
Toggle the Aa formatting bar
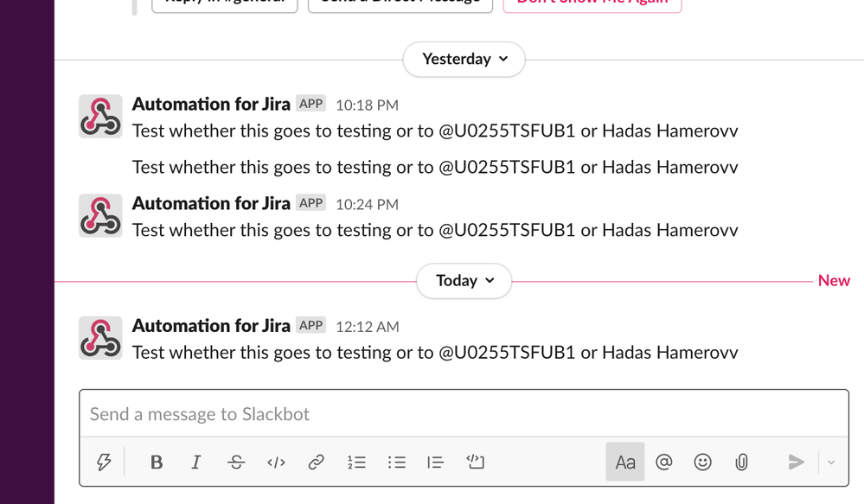point(624,462)
